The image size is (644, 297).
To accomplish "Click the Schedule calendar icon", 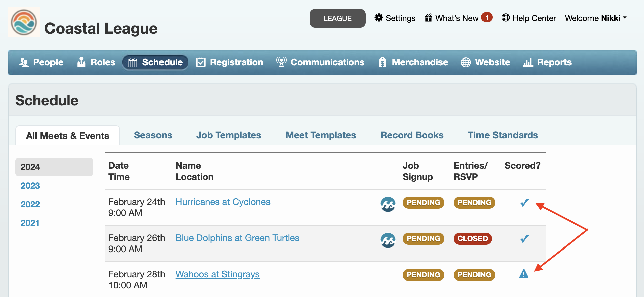I will tap(133, 63).
